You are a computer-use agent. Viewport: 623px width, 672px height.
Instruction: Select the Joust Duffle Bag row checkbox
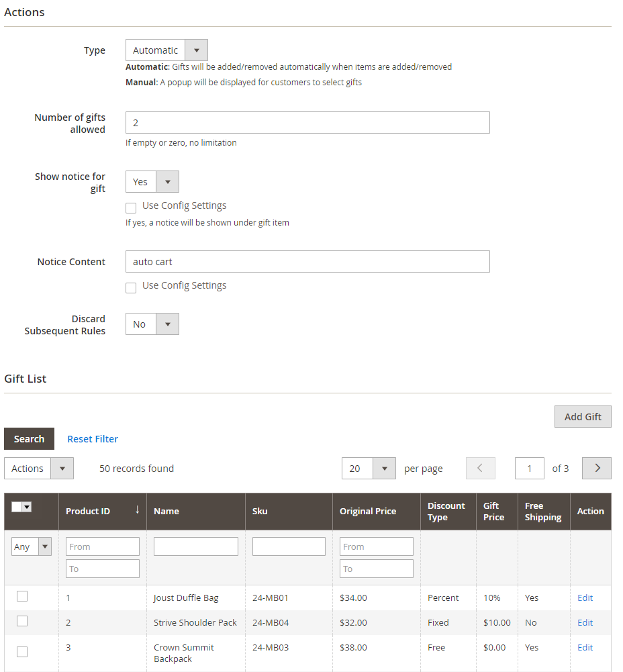click(x=22, y=596)
